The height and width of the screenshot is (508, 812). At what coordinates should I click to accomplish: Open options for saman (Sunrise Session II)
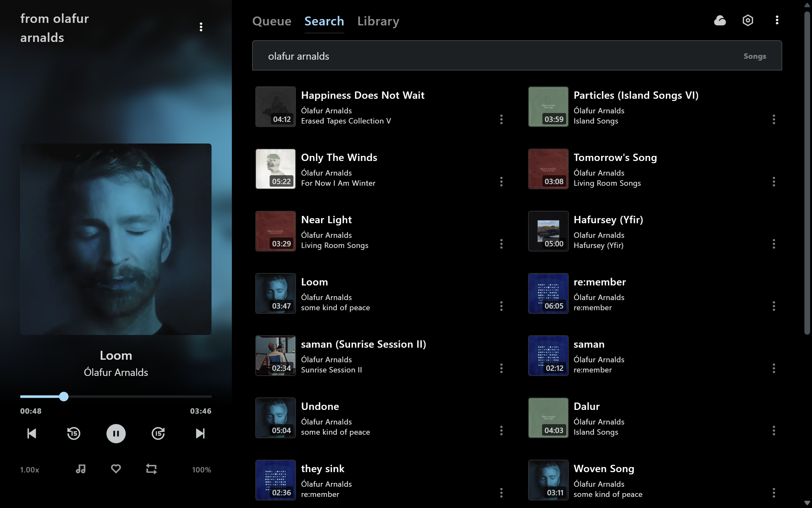tap(501, 368)
